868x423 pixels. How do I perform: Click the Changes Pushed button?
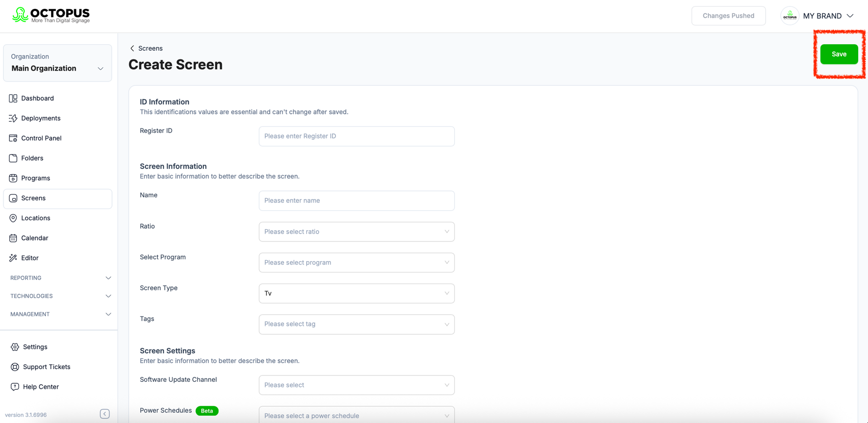[728, 16]
